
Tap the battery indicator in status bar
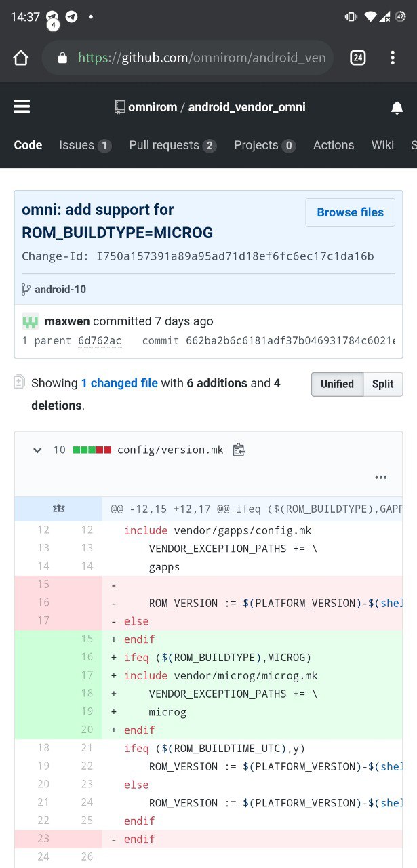400,17
